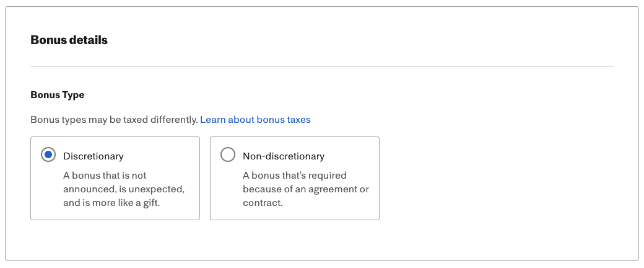This screenshot has width=644, height=268.
Task: Click the filled blue dot in Discretionary radio
Action: 48,155
